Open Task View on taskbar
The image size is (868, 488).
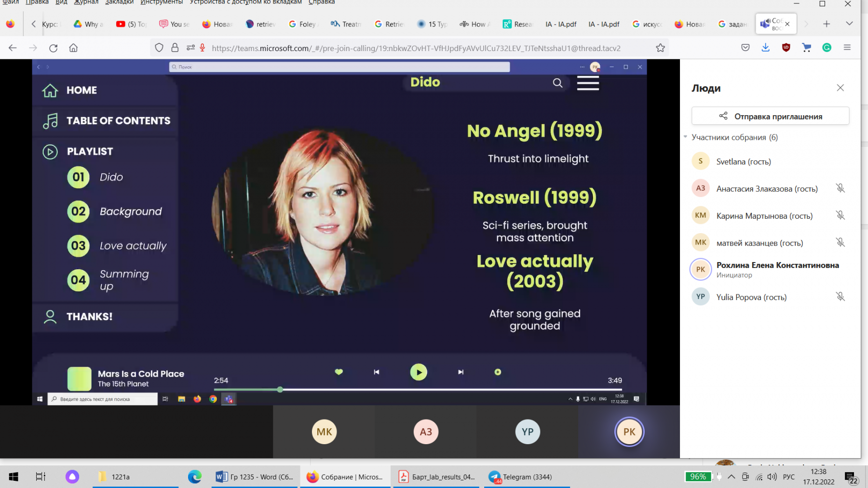pos(41,477)
